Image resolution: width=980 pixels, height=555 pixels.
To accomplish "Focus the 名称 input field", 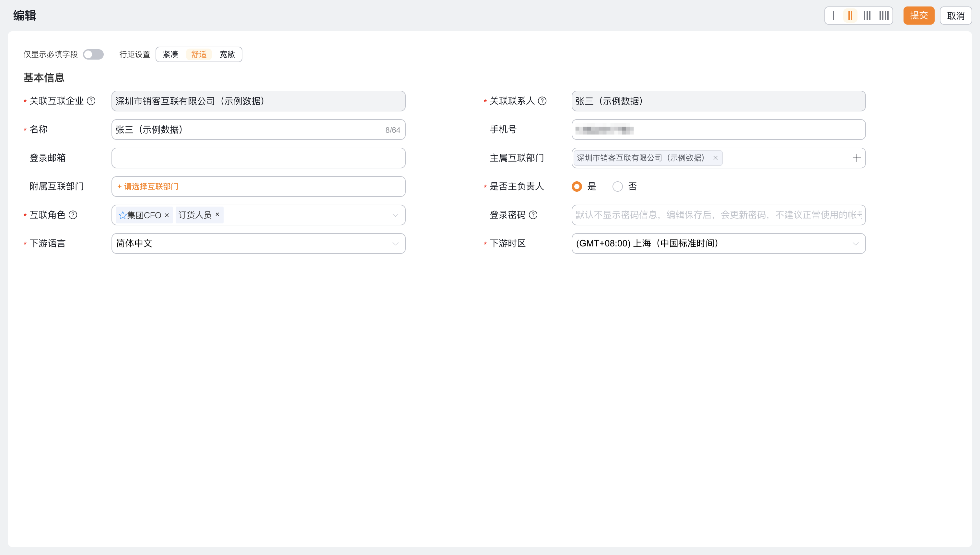I will click(258, 130).
